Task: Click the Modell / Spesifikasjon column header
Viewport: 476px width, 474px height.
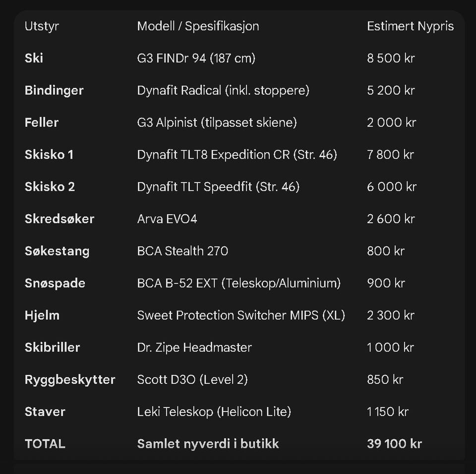Action: coord(198,26)
